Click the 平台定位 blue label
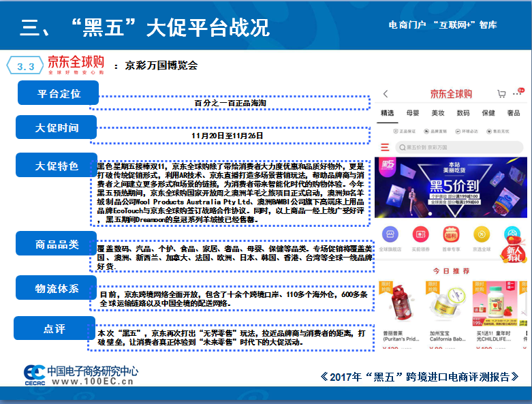This screenshot has width=532, height=404. tap(59, 93)
